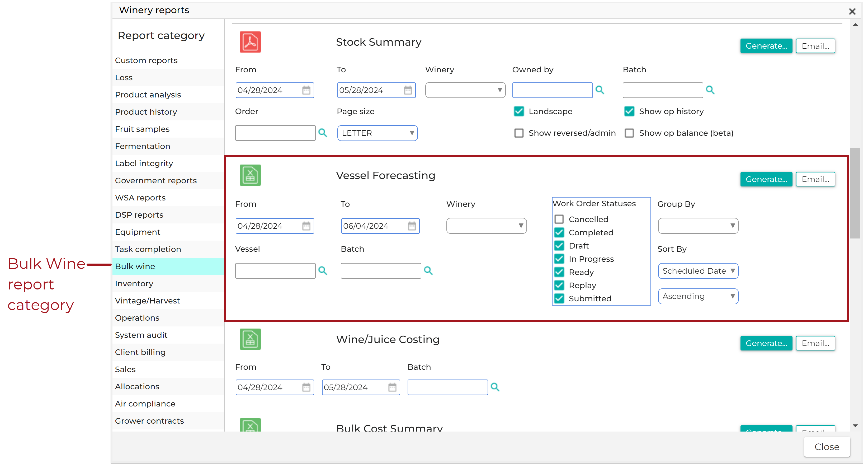Viewport: 868px width, 468px height.
Task: Select Custom reports category
Action: tap(168, 60)
